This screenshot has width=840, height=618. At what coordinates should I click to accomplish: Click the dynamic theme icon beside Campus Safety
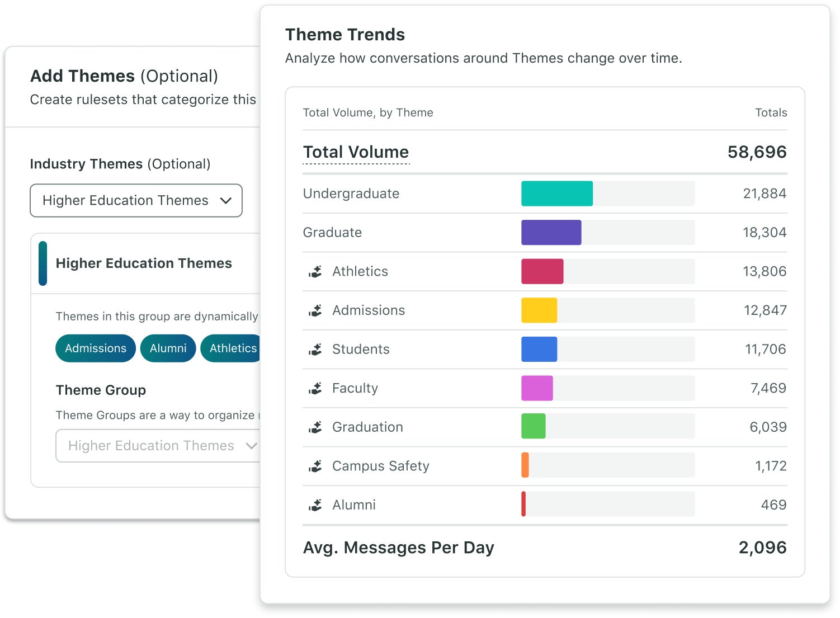(316, 466)
